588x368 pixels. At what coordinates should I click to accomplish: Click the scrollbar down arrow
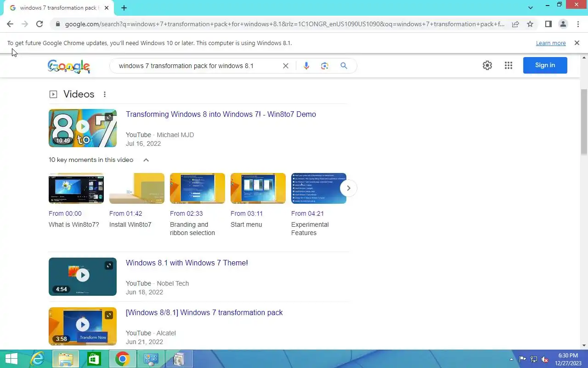pos(584,345)
